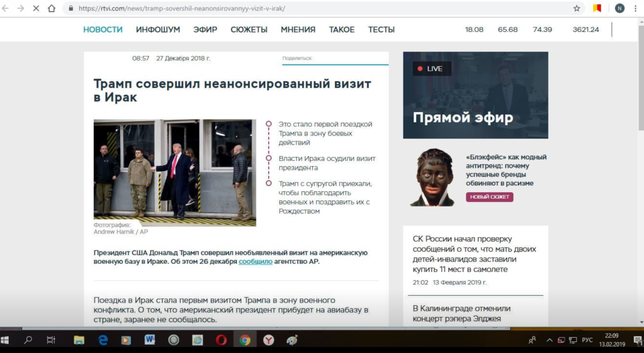
Task: Click the browser back arrow
Action: tap(6, 9)
